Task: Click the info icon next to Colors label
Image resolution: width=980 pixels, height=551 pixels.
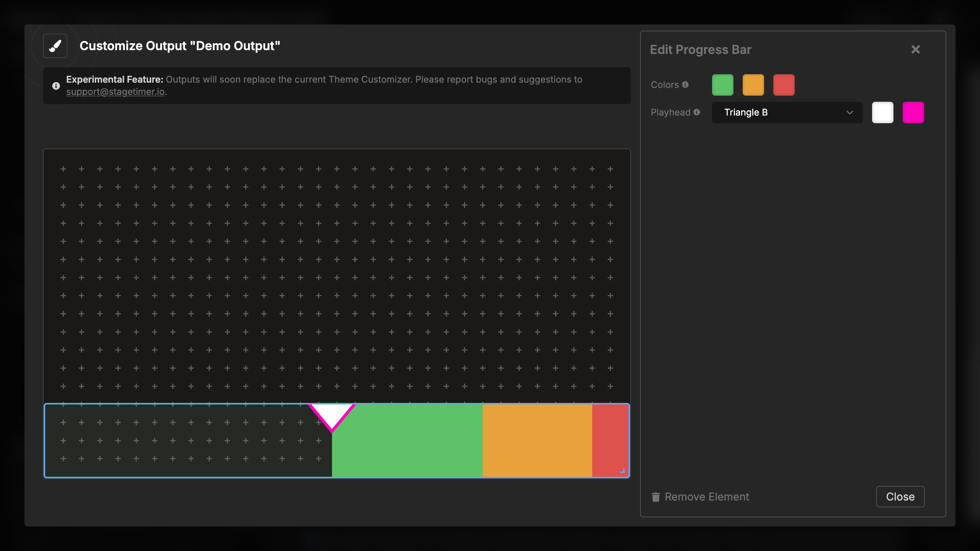Action: [x=685, y=85]
